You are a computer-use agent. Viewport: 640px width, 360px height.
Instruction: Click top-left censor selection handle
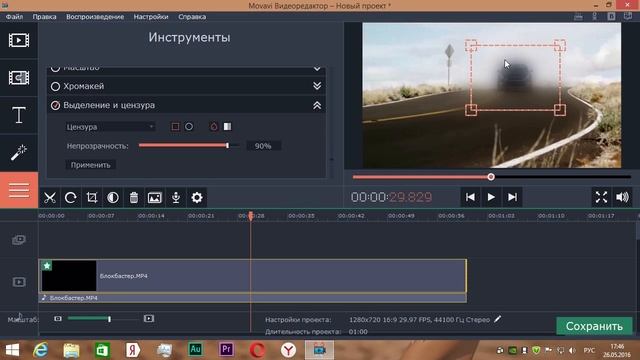pyautogui.click(x=471, y=45)
